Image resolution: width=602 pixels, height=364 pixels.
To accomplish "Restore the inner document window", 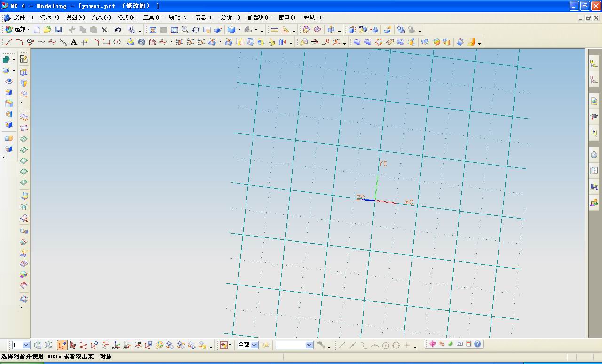I will tap(588, 18).
